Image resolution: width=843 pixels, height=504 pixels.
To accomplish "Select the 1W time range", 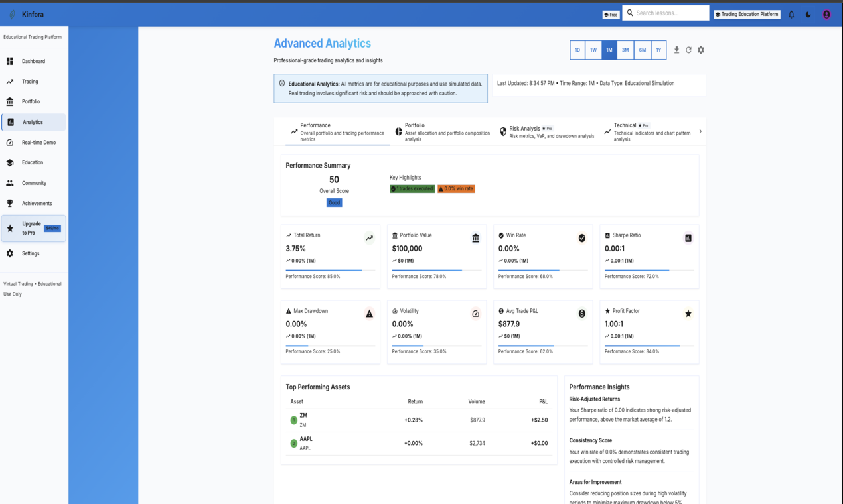I will (593, 50).
